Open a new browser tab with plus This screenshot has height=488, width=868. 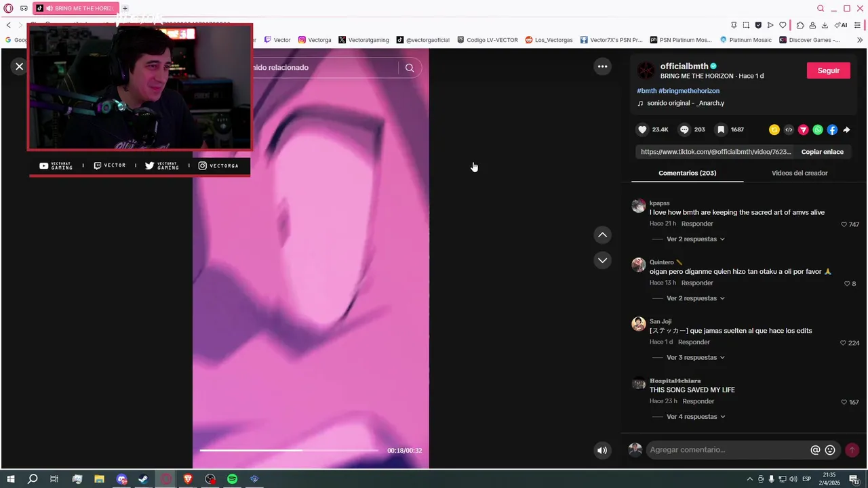125,8
